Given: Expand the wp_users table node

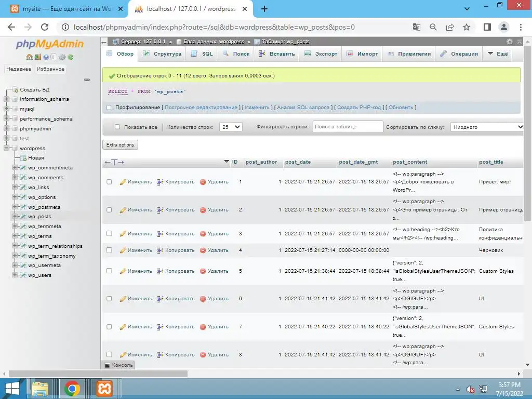Looking at the screenshot, I should tap(15, 275).
